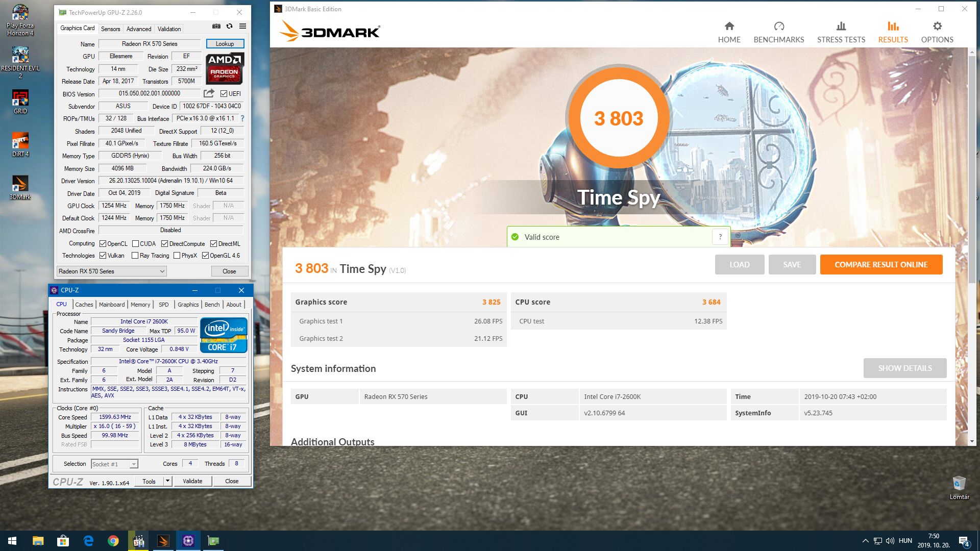Toggle the Vulkan checkbox
The image size is (980, 551).
[103, 255]
